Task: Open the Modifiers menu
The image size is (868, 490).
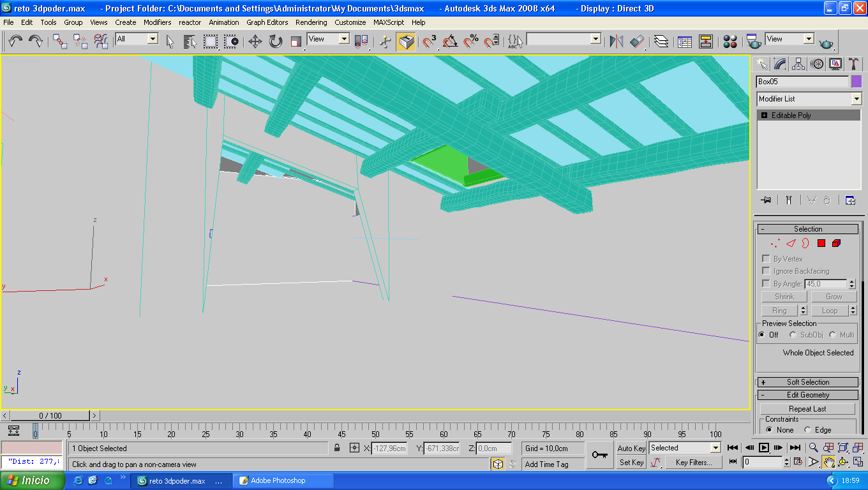Action: tap(157, 22)
